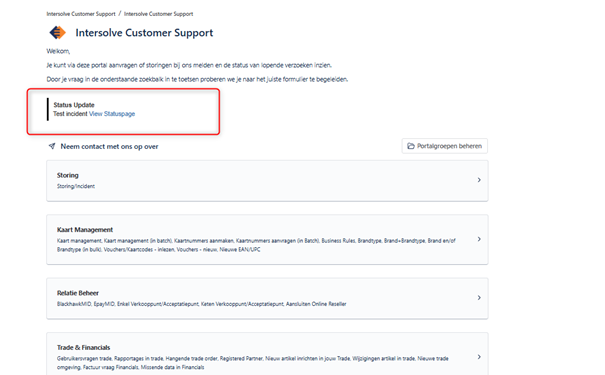Image resolution: width=605 pixels, height=375 pixels.
Task: Click the Intersolve orange arrow logo
Action: [57, 32]
